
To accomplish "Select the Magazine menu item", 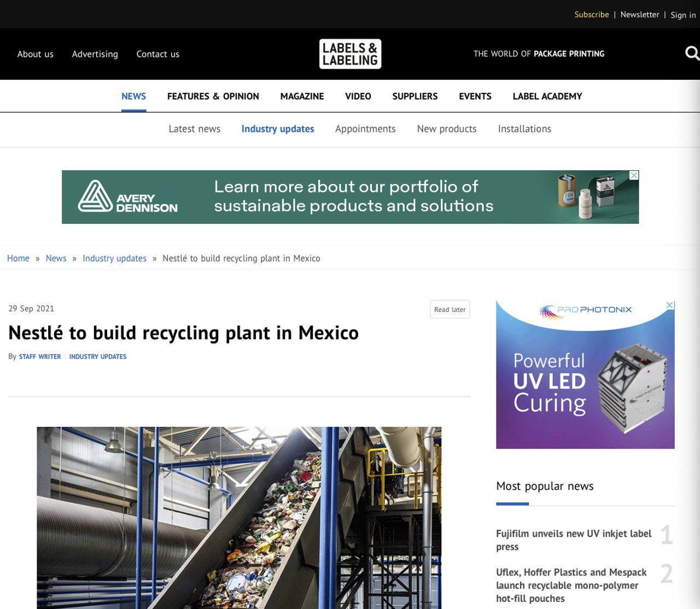I will [x=302, y=96].
